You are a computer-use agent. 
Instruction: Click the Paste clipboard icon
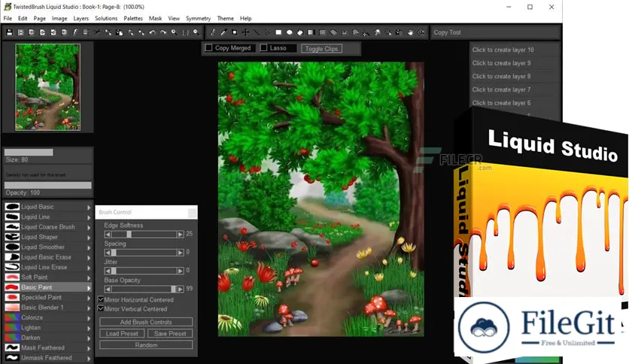pos(119,32)
